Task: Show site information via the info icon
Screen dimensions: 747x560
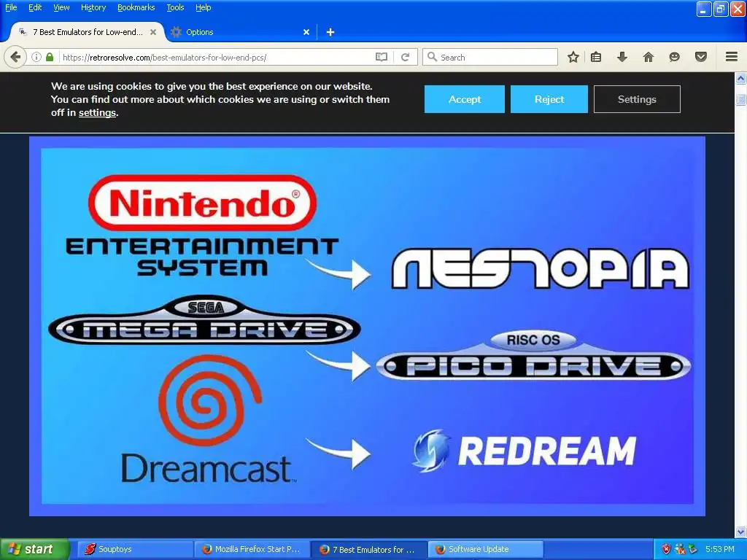Action: coord(36,57)
